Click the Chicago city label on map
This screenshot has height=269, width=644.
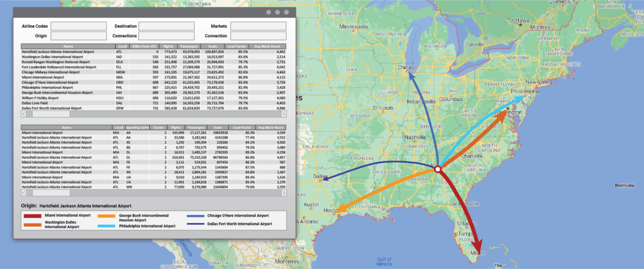click(408, 67)
